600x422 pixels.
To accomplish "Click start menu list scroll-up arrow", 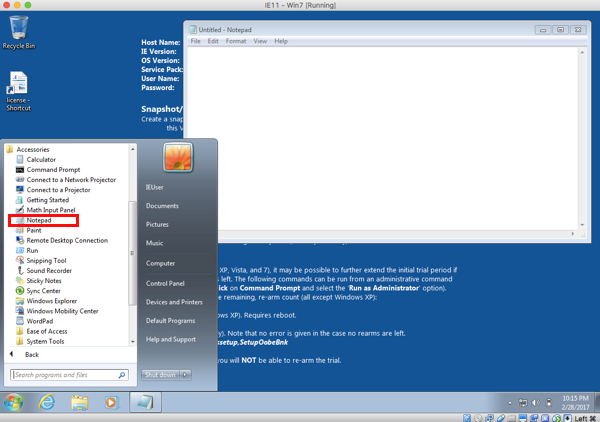I will (132, 149).
